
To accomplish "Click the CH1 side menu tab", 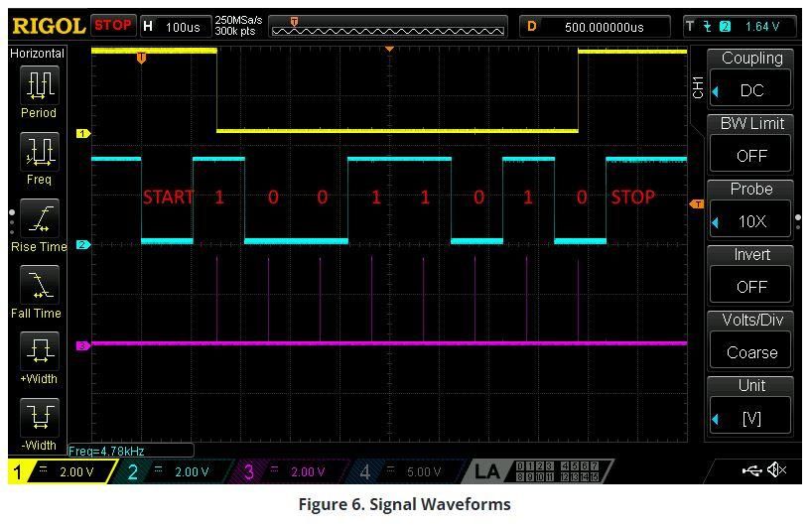I will pos(698,87).
